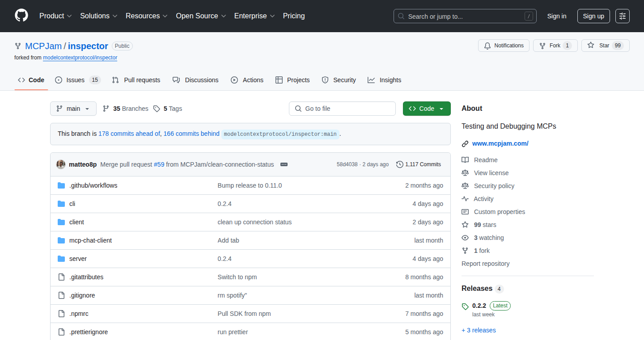
Task: Switch to the Pull requests tab
Action: pyautogui.click(x=136, y=80)
